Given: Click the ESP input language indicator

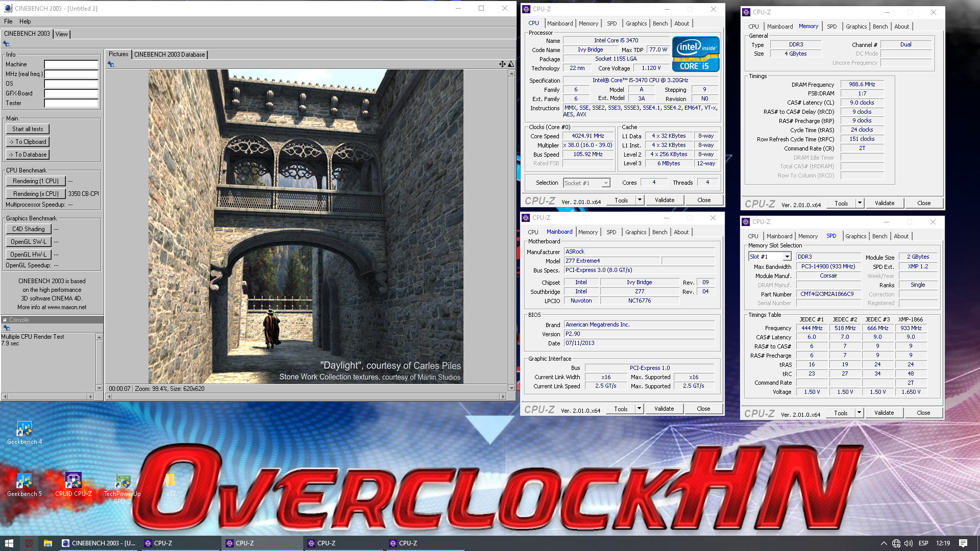Looking at the screenshot, I should (923, 543).
